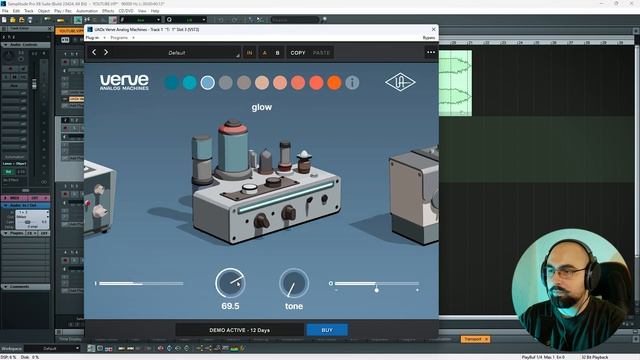Open the grid value dropdown arrow in toolbar
Image resolution: width=640 pixels, height=360 pixels.
click(x=158, y=20)
